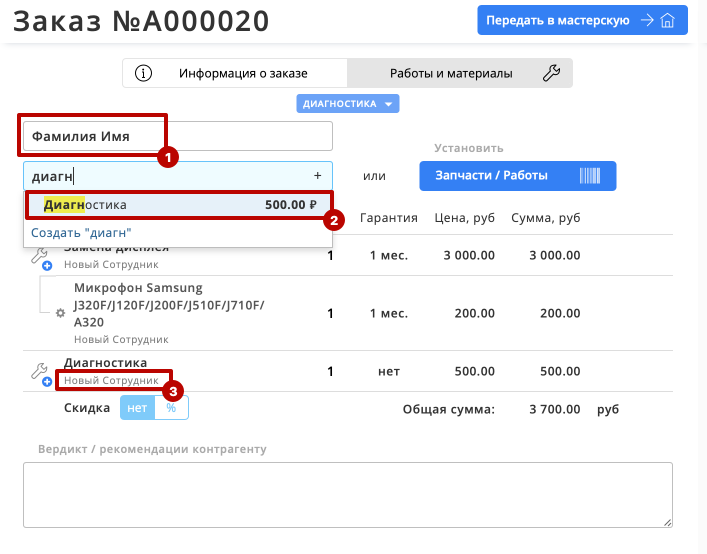Click the '200.00' price for Микрофон
The width and height of the screenshot is (707, 554).
[474, 313]
